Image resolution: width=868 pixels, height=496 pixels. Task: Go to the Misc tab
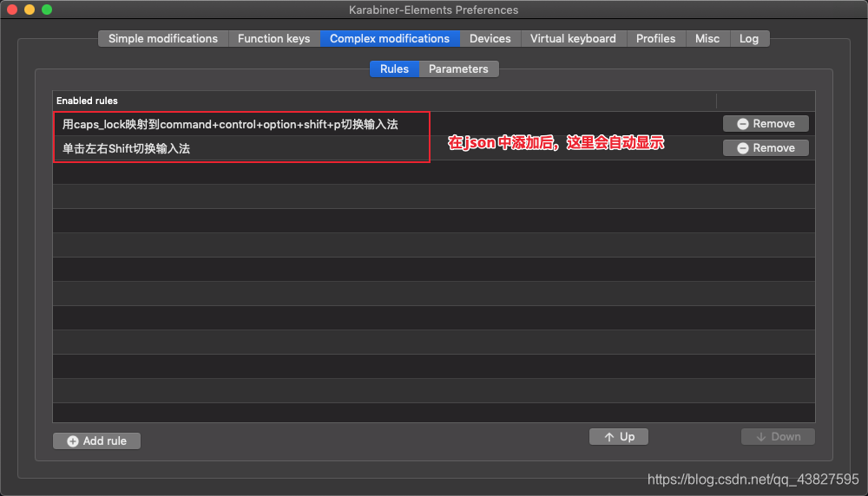tap(707, 39)
